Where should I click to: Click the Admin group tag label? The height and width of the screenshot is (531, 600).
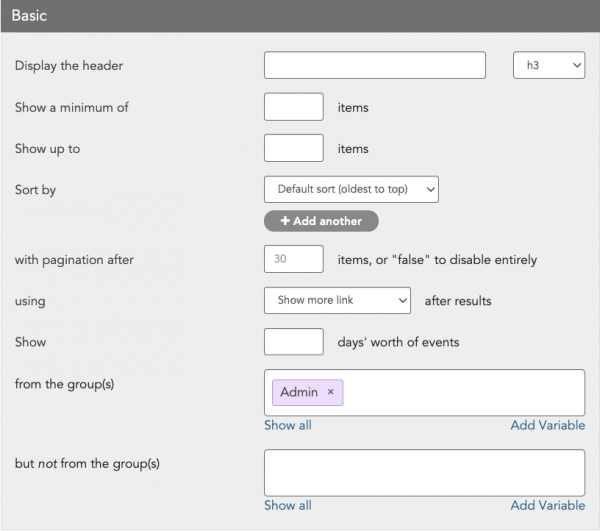coord(299,392)
